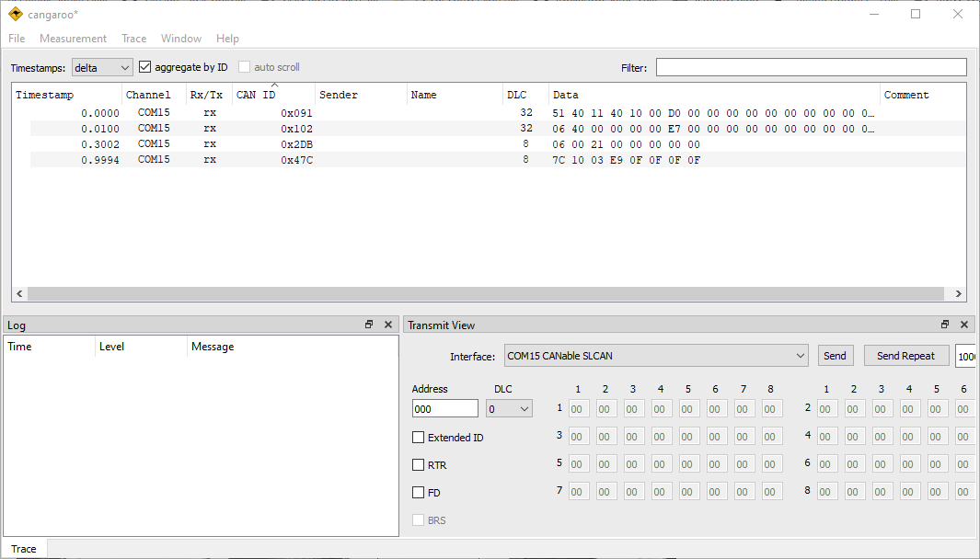Expand the Interface COM15 CANable SLCAN dropdown

pyautogui.click(x=656, y=356)
